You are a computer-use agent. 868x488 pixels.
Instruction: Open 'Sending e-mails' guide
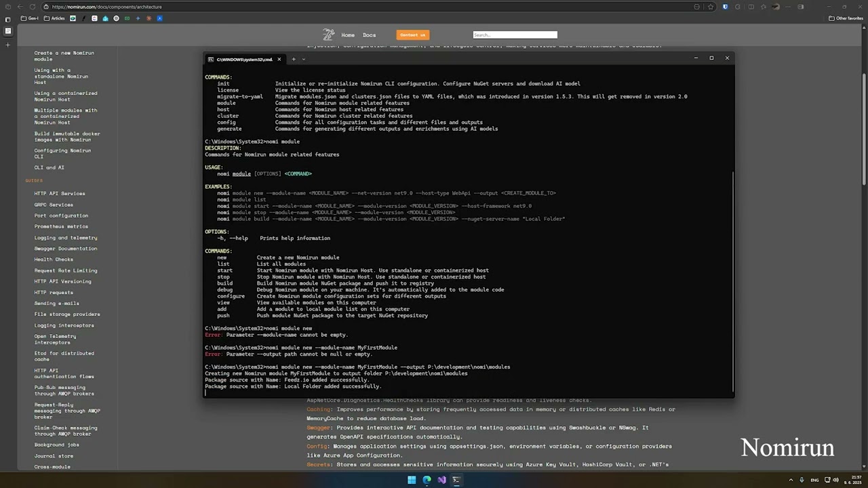coord(57,303)
